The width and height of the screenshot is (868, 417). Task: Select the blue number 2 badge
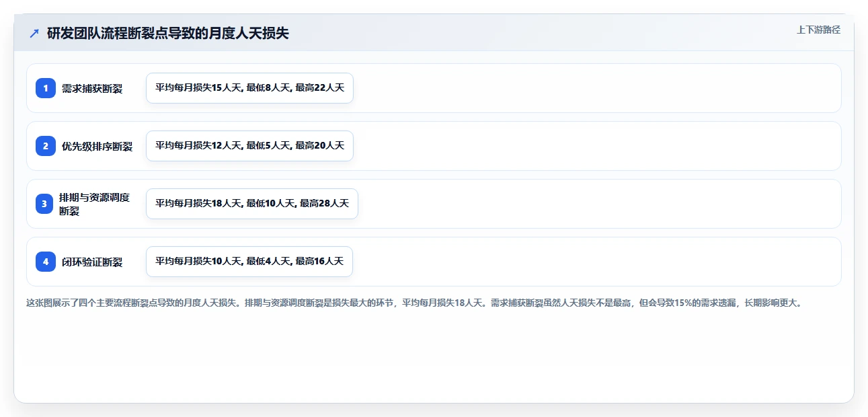click(x=46, y=146)
